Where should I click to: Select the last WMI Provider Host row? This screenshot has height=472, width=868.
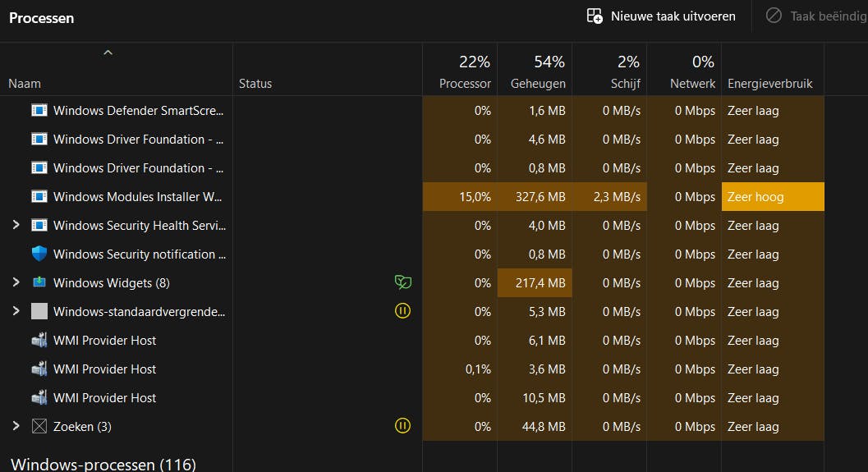pos(105,398)
